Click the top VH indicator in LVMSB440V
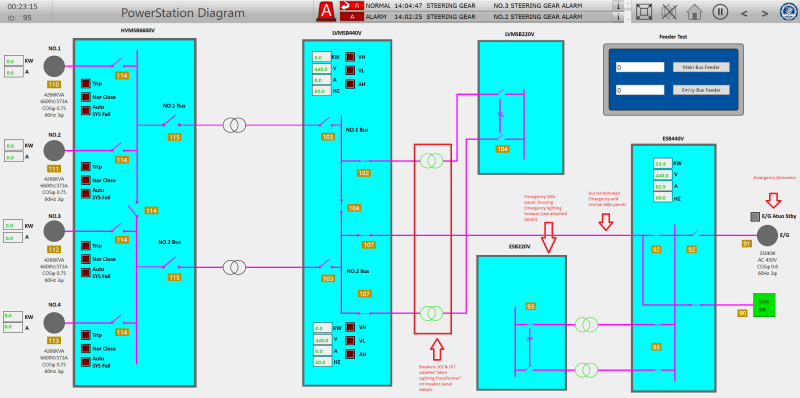The width and height of the screenshot is (800, 398). pyautogui.click(x=351, y=57)
